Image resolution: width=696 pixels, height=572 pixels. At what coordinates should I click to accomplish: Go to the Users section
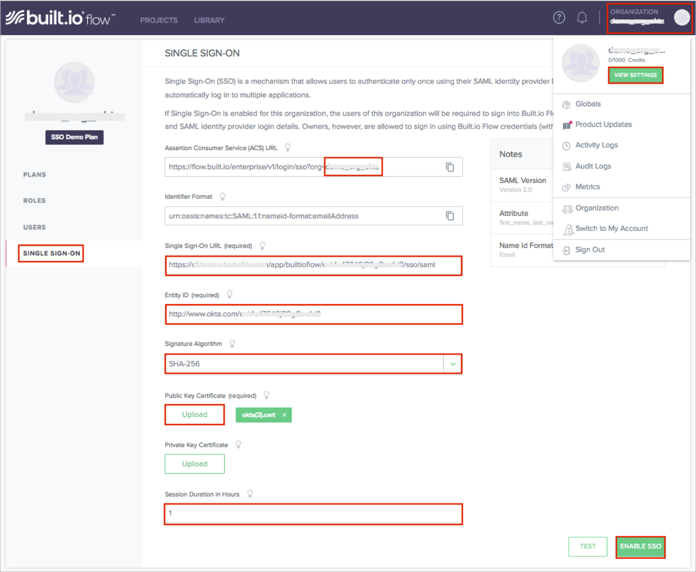point(35,227)
